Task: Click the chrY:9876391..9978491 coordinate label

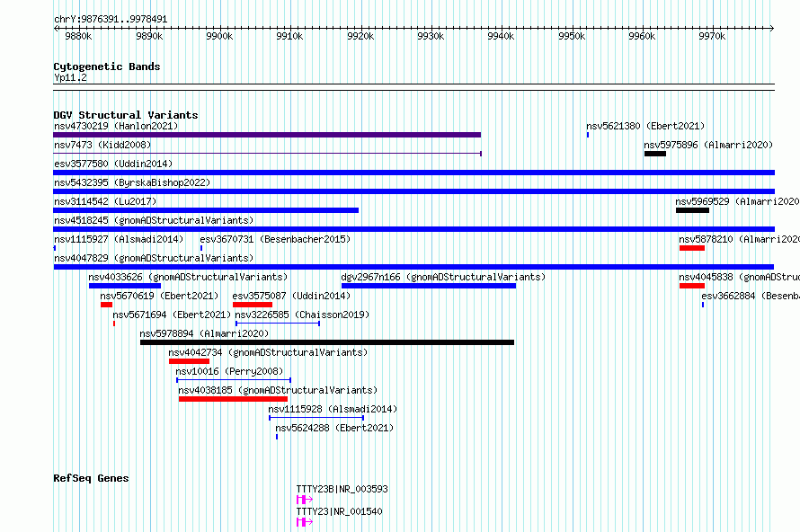Action: pos(111,20)
